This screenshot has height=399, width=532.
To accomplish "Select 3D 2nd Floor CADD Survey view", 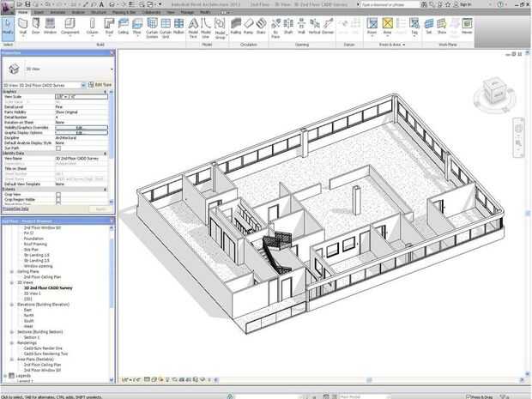I will point(48,287).
